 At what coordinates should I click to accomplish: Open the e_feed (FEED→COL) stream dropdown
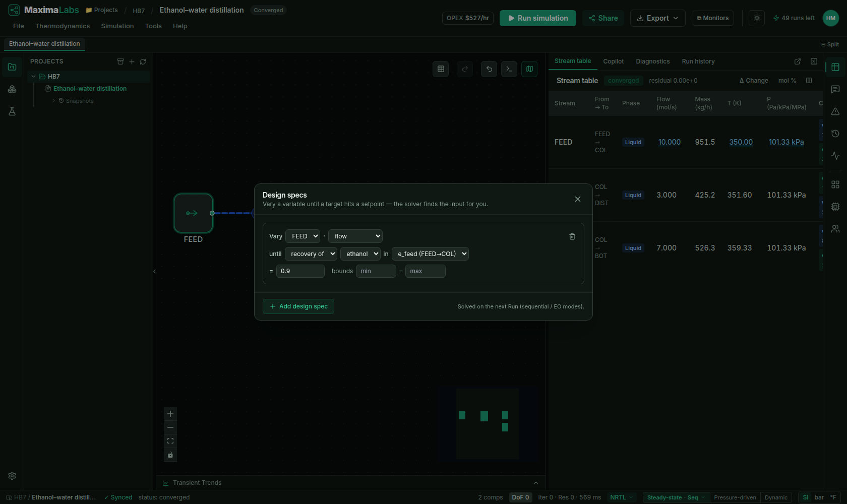coord(430,254)
